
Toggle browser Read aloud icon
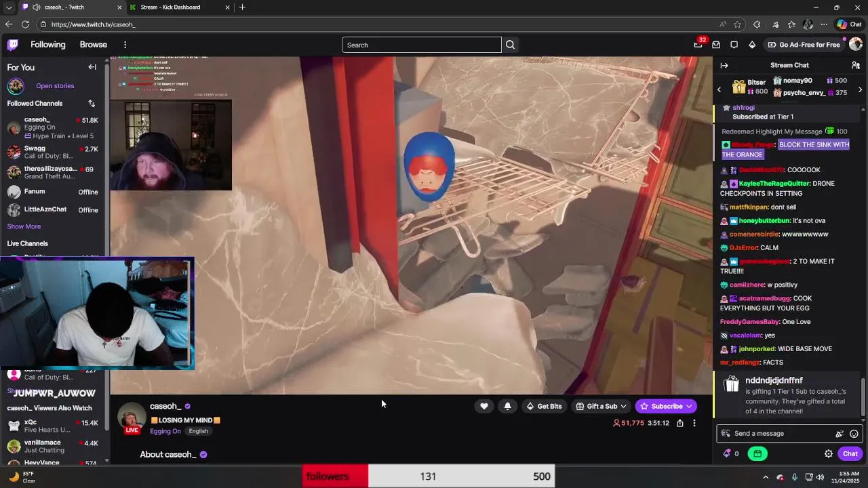[723, 24]
